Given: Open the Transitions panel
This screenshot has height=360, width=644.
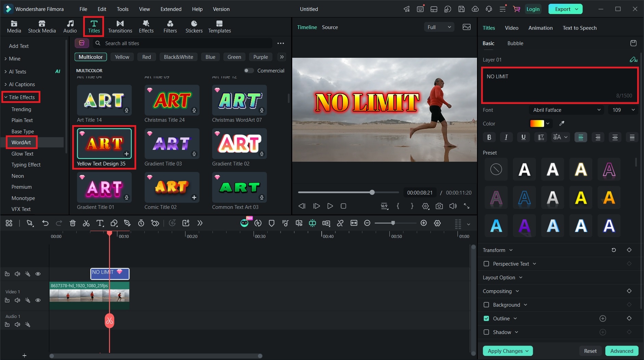Looking at the screenshot, I should click(120, 26).
